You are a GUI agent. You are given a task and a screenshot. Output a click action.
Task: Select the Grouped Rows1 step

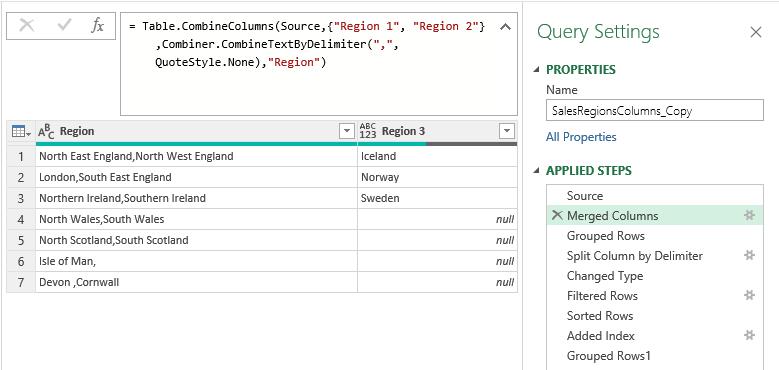click(654, 356)
